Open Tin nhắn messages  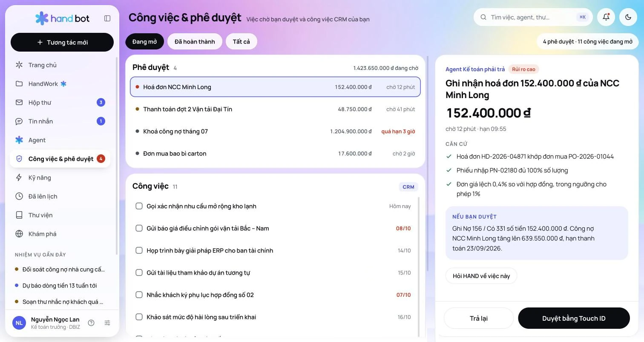point(60,121)
